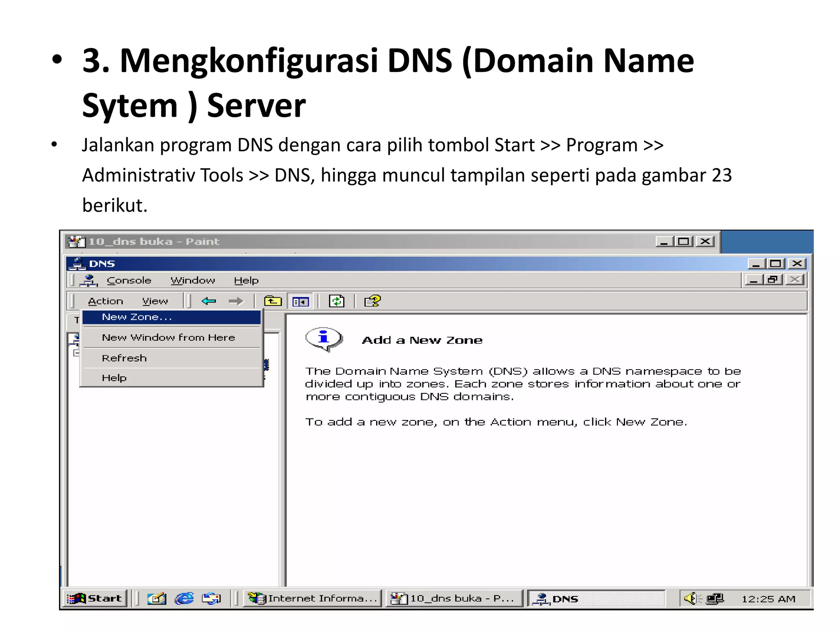Open the Console menu

(129, 281)
